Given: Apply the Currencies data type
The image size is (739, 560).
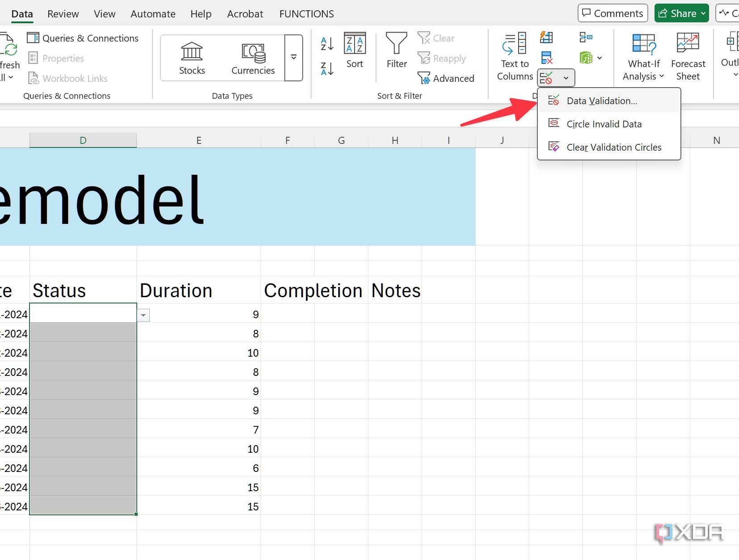Looking at the screenshot, I should [253, 56].
